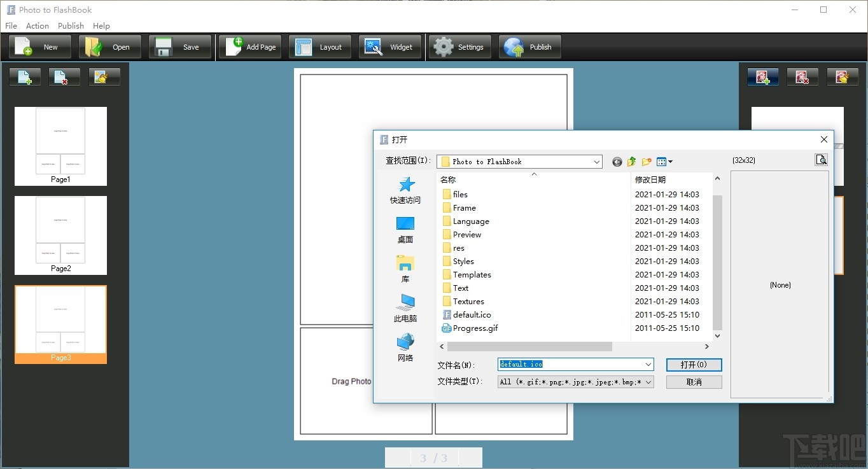Open the Publish menu in the menu bar
This screenshot has width=868, height=469.
71,26
